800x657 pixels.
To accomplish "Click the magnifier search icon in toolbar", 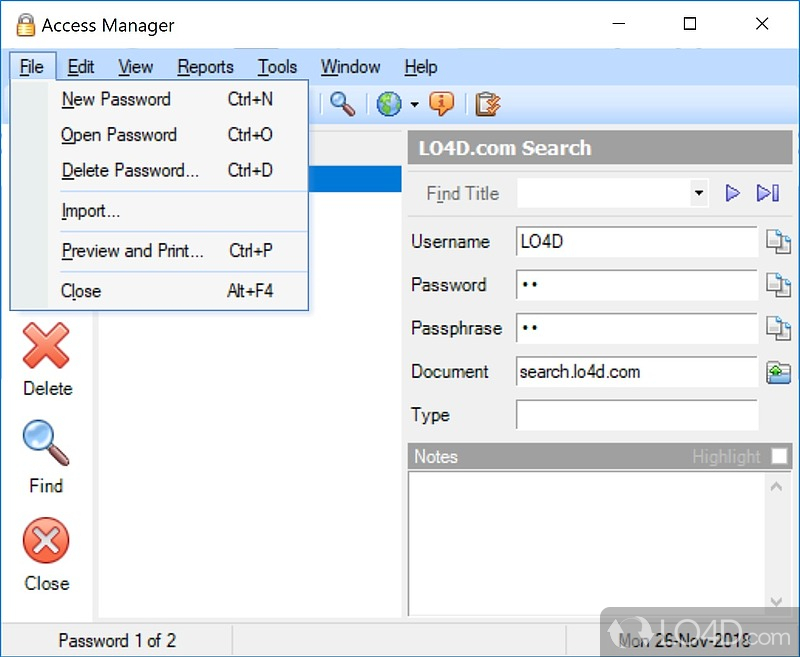I will click(x=342, y=104).
